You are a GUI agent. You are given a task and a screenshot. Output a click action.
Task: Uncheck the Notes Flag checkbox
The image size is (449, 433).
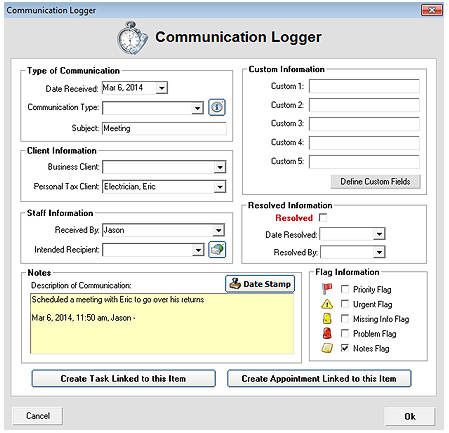pos(345,348)
